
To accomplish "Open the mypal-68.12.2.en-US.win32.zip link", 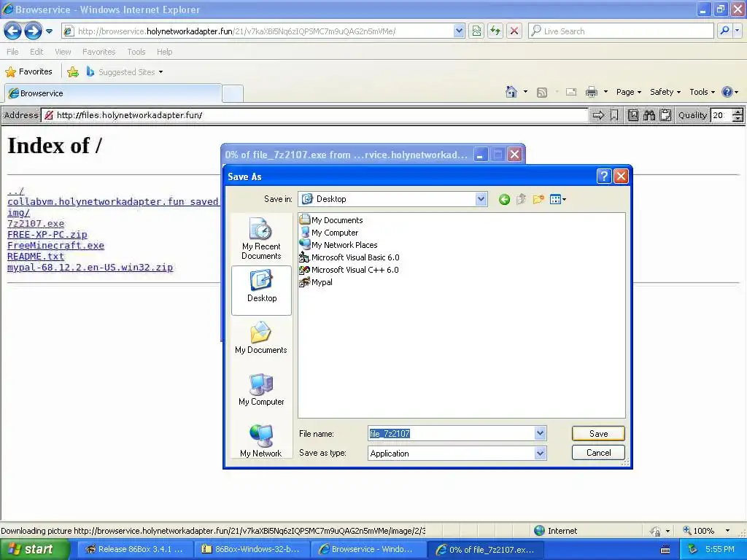I will pos(90,267).
